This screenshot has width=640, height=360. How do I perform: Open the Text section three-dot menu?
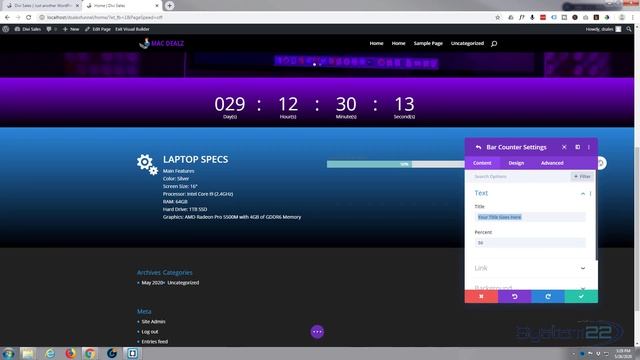(x=591, y=193)
